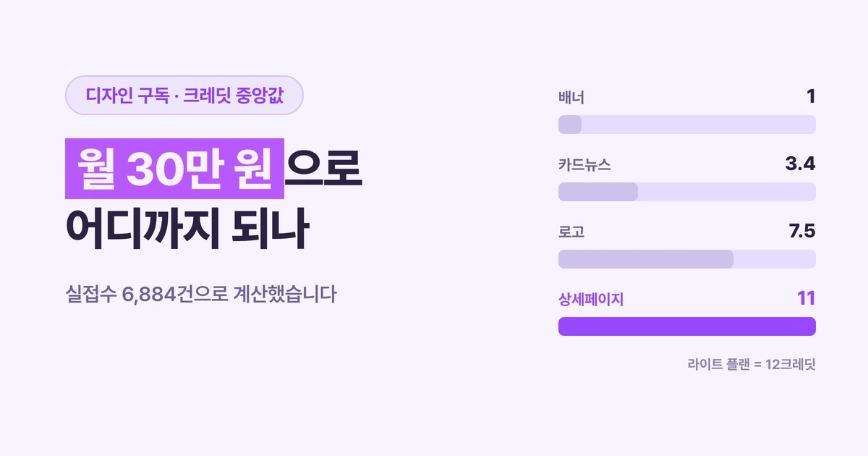Click the 카드뉴스 label
The image size is (868, 456).
[584, 165]
